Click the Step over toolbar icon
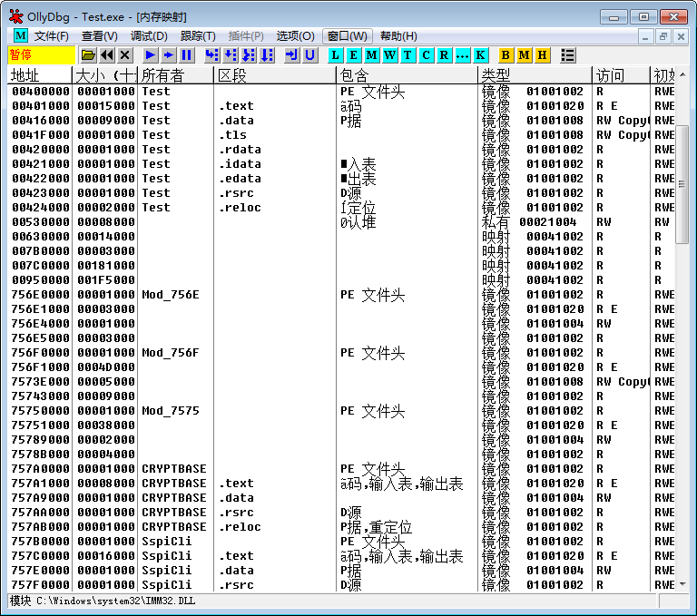 point(231,55)
